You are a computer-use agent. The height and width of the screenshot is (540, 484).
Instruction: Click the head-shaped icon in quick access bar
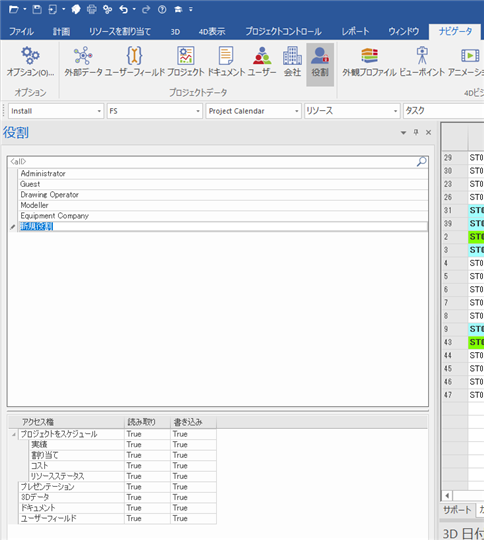coord(76,9)
